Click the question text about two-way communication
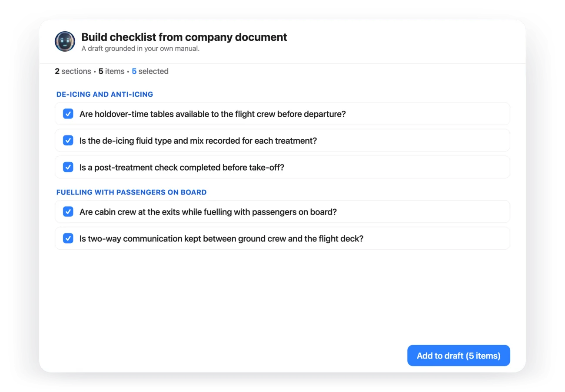The image size is (565, 392). pyautogui.click(x=221, y=239)
